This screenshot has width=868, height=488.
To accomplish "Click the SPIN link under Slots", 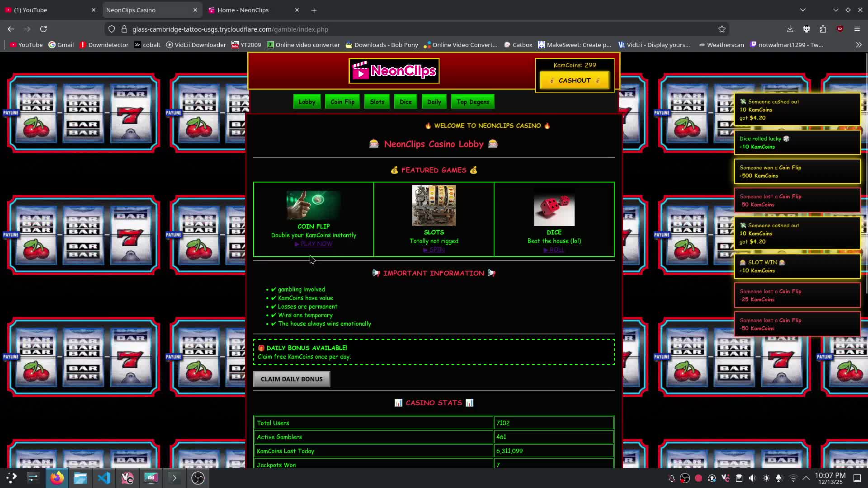I will point(433,249).
